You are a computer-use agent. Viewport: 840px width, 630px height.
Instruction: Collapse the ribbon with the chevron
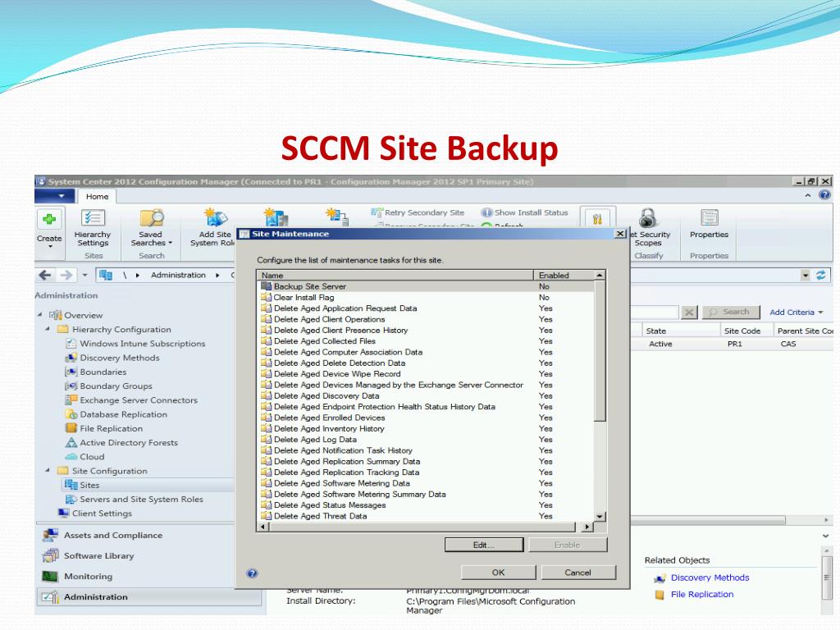point(808,196)
